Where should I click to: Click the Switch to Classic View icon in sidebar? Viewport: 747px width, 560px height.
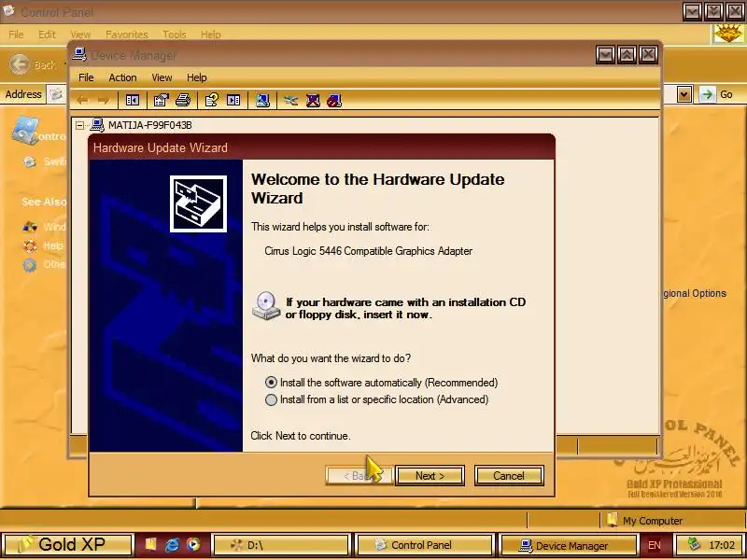click(x=30, y=161)
